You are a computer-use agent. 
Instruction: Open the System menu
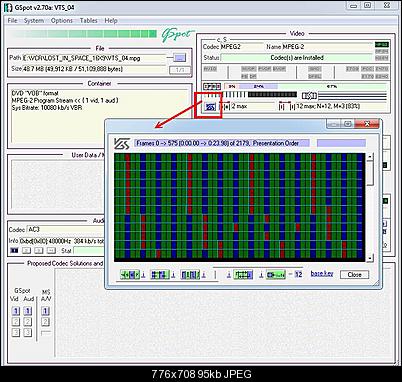pos(34,21)
